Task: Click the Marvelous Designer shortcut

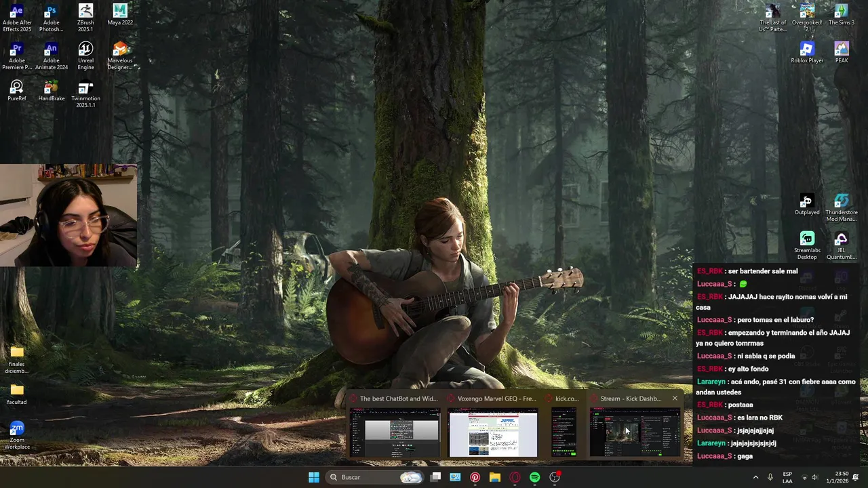Action: tap(120, 56)
